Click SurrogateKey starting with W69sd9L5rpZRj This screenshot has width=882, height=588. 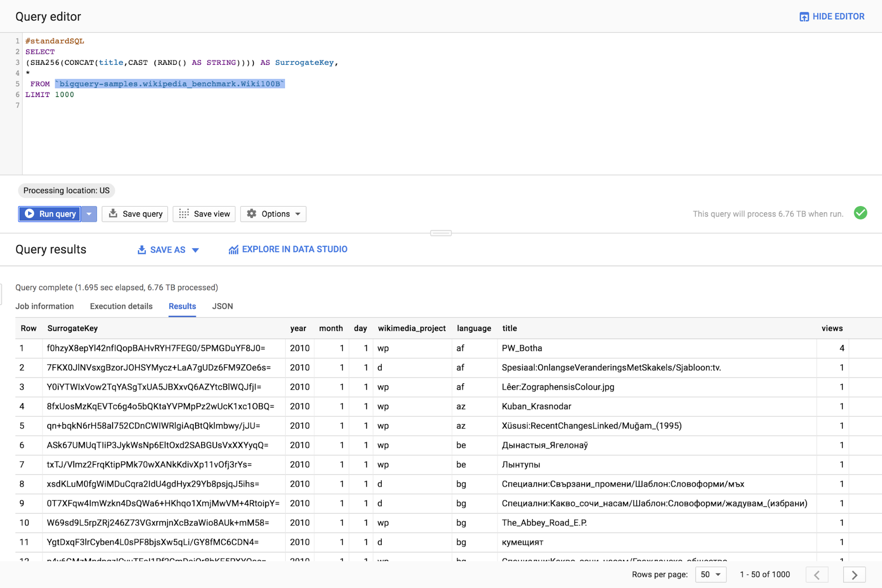coord(158,523)
